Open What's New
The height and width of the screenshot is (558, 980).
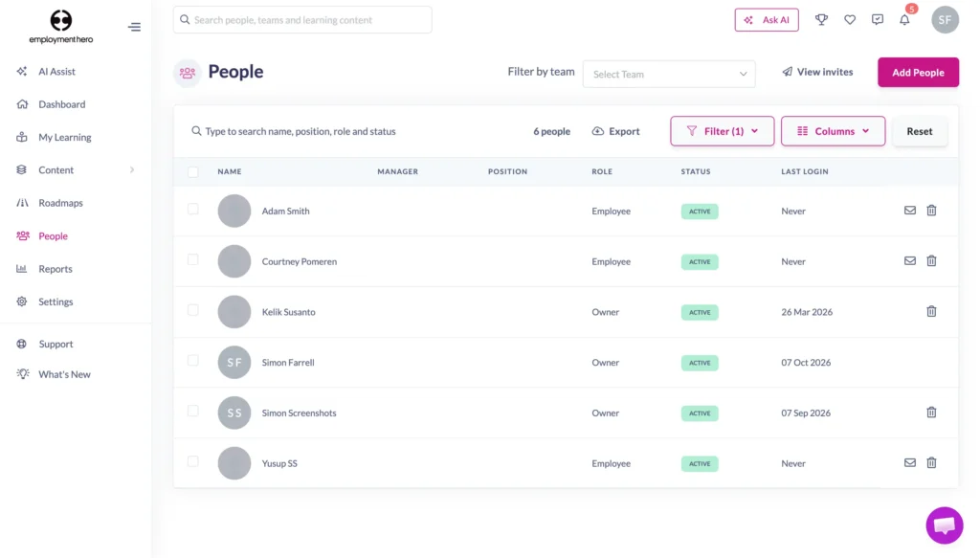[64, 374]
